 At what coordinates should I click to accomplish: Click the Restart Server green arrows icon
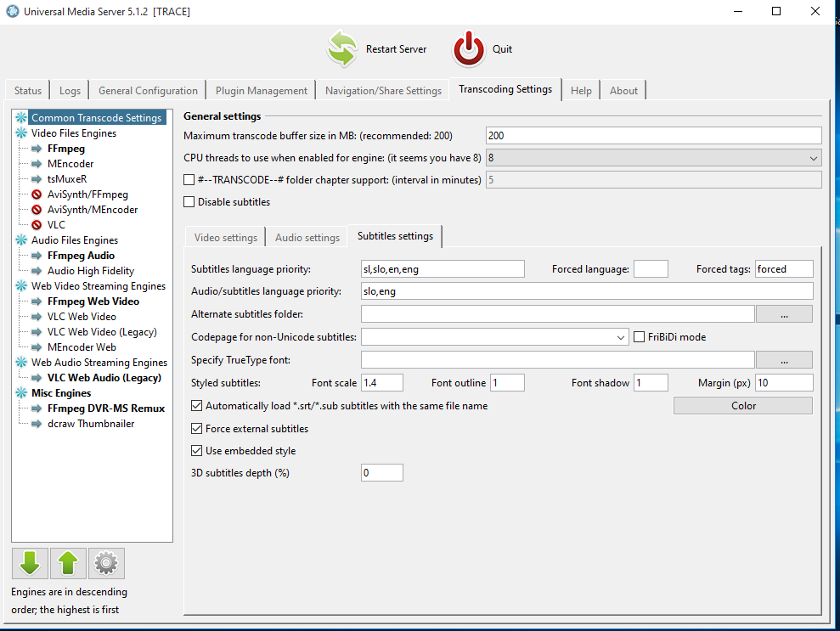pos(341,48)
